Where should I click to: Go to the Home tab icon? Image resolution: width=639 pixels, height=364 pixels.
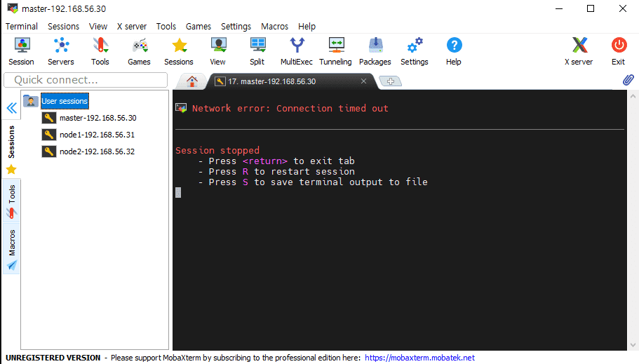(192, 81)
